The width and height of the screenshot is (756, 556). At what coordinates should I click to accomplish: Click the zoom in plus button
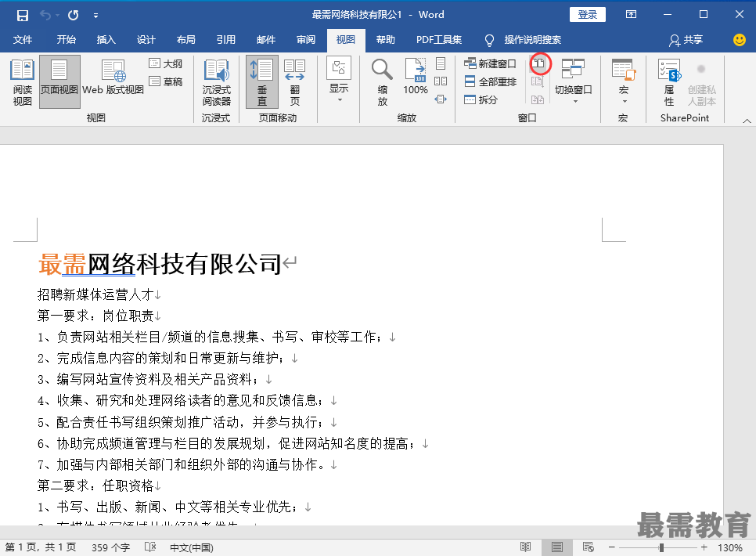pos(704,547)
